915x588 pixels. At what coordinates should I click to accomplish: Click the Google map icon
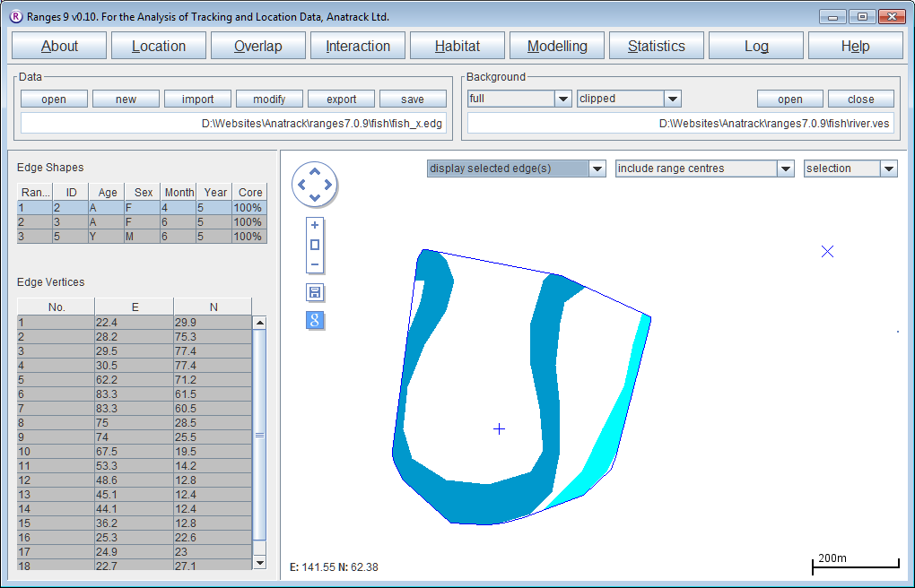tap(315, 321)
